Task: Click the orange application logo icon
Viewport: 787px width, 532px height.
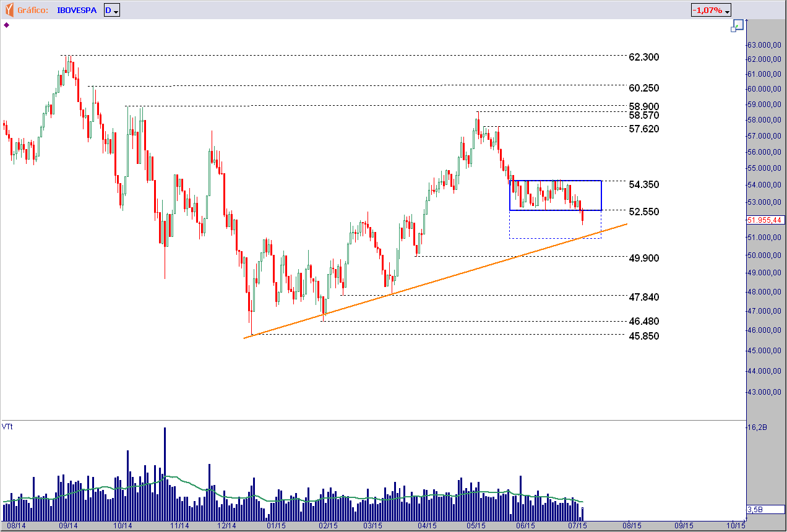Action: tap(9, 10)
